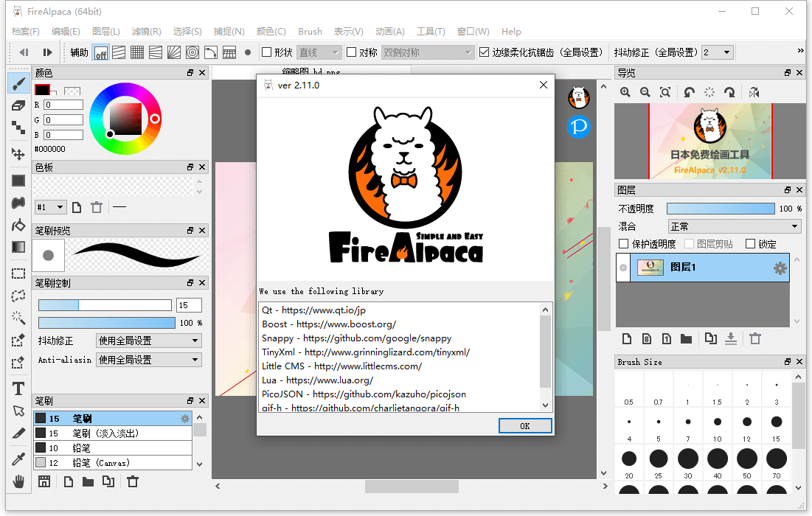Delete the selected layer
The height and width of the screenshot is (516, 812).
[755, 338]
